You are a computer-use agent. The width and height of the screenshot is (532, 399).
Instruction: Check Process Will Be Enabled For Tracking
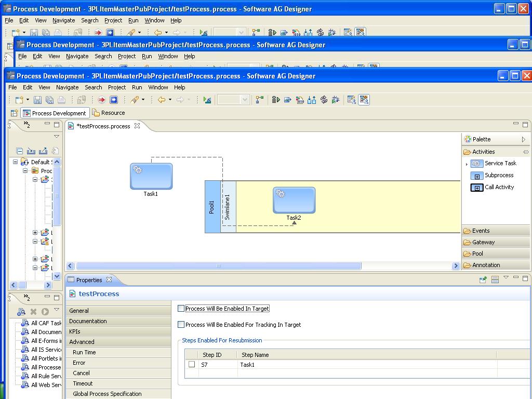click(x=181, y=325)
